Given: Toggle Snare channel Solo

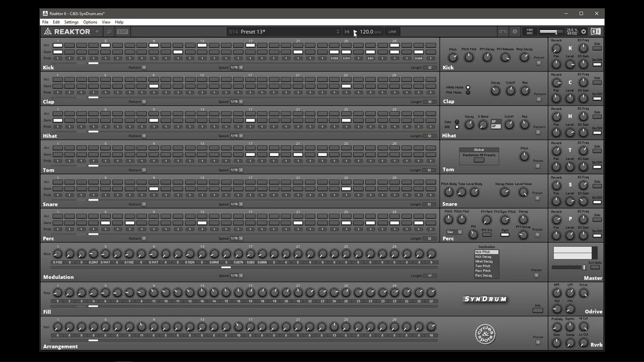Looking at the screenshot, I should pyautogui.click(x=597, y=185).
